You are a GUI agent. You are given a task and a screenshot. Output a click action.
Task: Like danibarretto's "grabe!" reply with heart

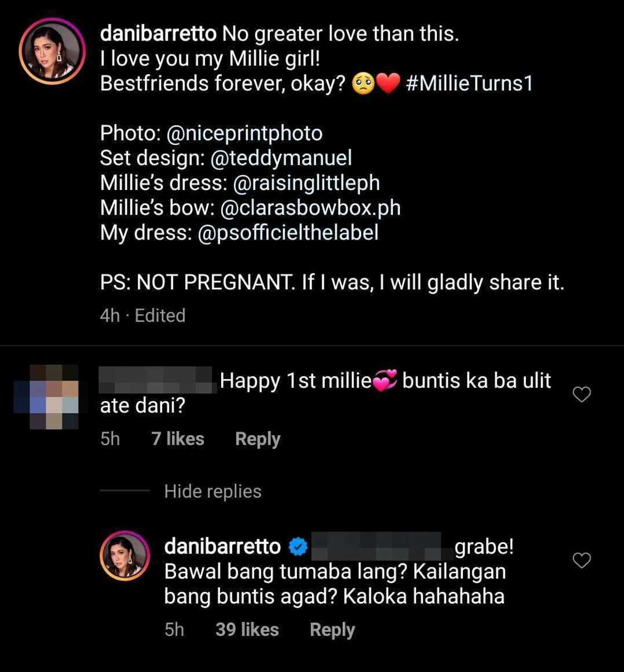coord(582,560)
